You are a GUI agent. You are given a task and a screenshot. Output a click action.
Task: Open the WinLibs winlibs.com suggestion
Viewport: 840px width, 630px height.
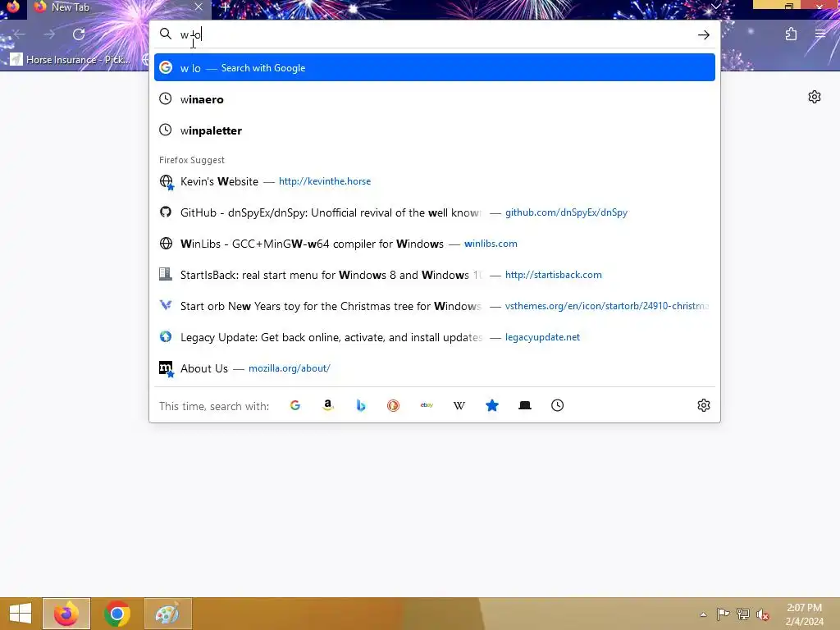(x=435, y=243)
